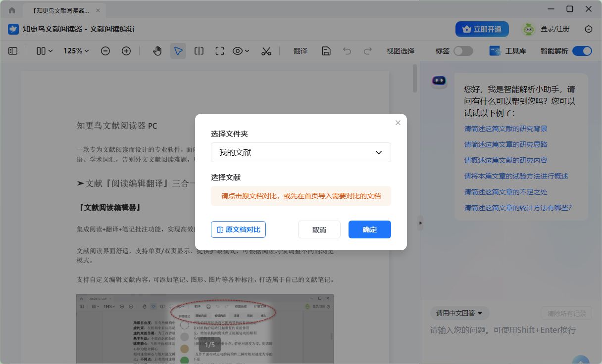This screenshot has width=602, height=364.
Task: Open the hexagon settings icon
Action: (589, 29)
